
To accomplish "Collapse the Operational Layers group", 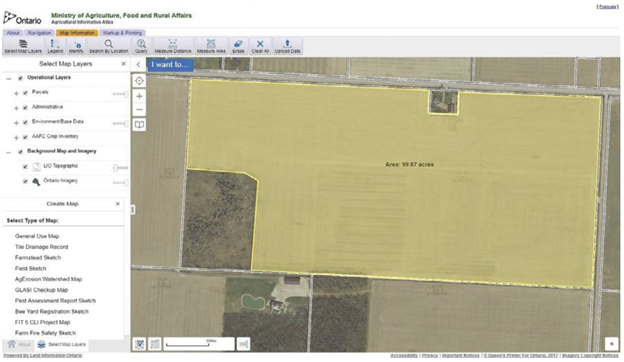I will pos(8,78).
